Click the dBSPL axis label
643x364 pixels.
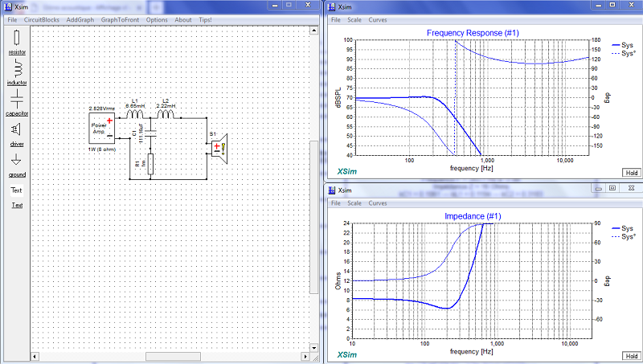pyautogui.click(x=338, y=97)
